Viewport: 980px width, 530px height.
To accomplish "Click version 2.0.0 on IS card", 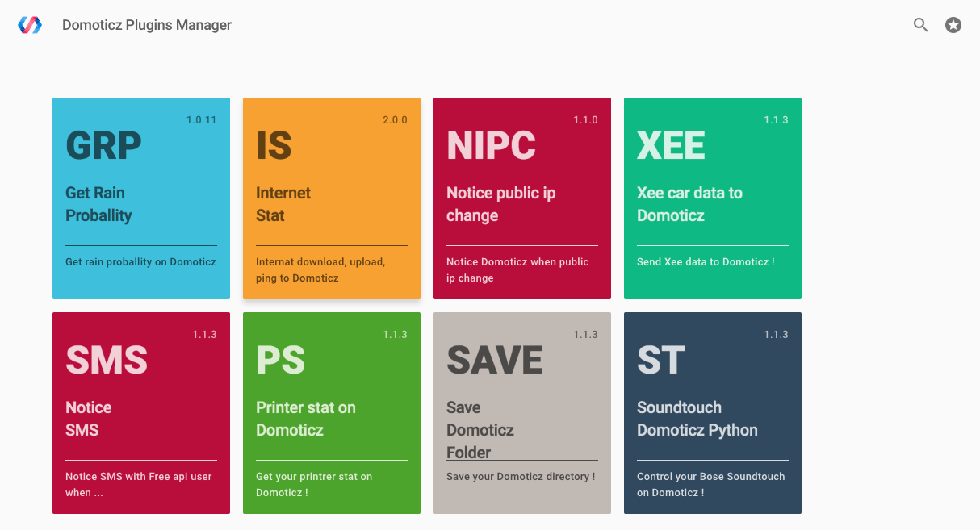I will pyautogui.click(x=395, y=120).
